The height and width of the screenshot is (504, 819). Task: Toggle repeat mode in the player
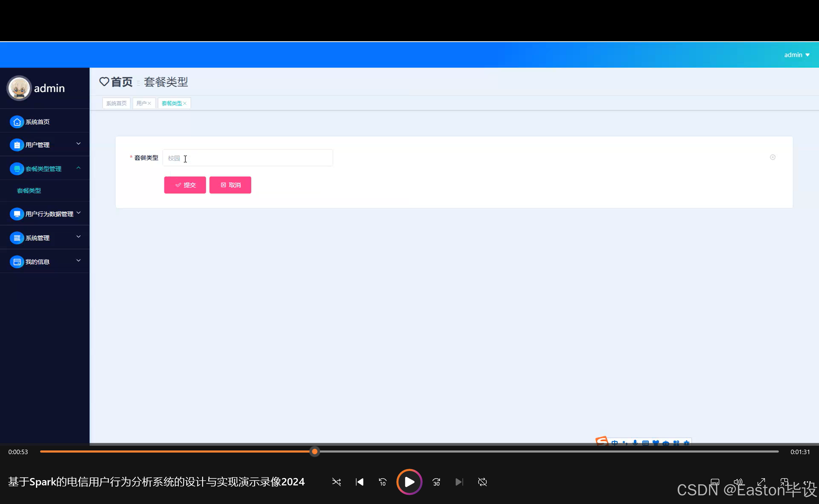pyautogui.click(x=482, y=482)
